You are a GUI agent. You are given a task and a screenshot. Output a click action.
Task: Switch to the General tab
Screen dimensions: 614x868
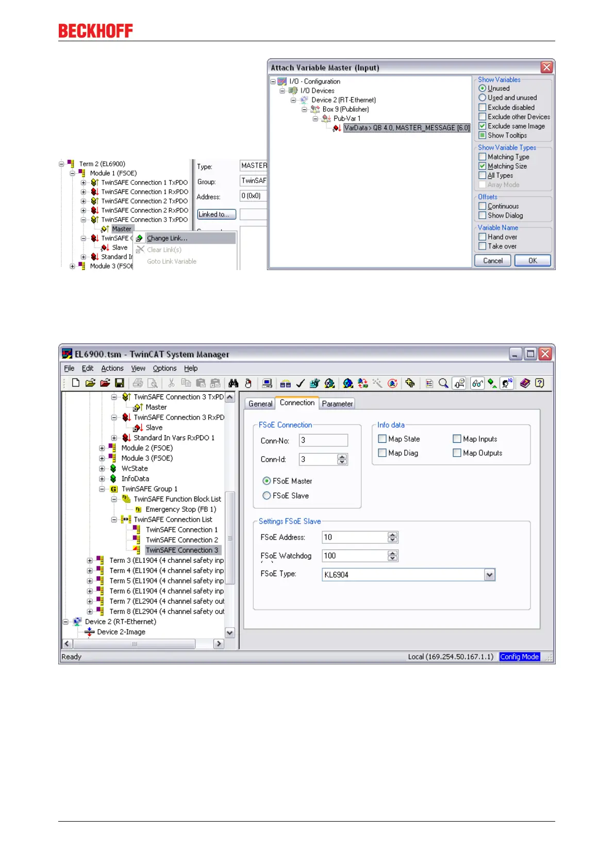point(260,404)
